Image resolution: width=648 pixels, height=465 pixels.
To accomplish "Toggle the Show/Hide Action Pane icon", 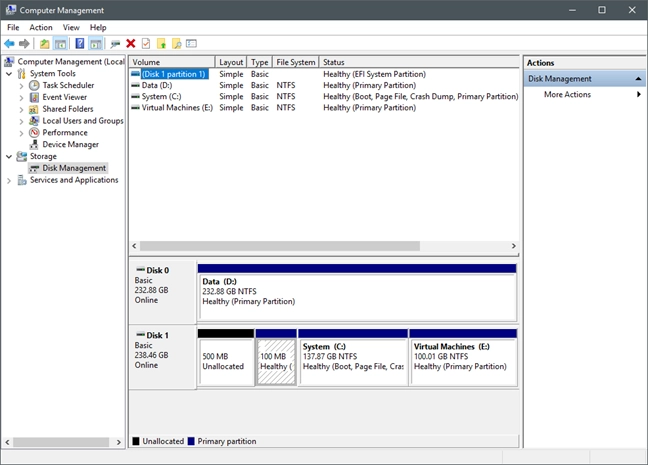I will (96, 43).
